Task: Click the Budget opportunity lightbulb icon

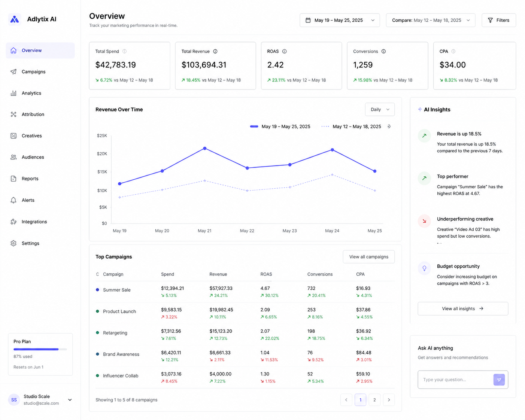Action: tap(424, 268)
